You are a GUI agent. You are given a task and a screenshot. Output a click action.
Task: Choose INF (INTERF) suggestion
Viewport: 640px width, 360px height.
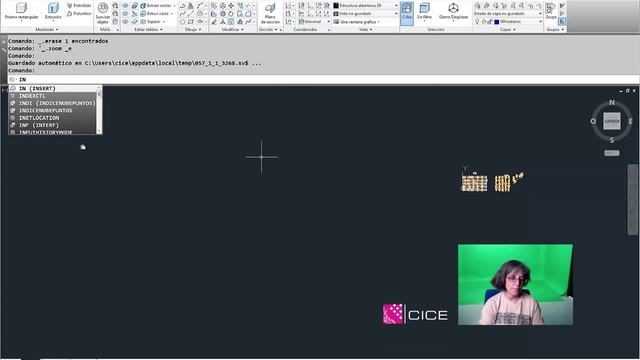tap(52, 125)
